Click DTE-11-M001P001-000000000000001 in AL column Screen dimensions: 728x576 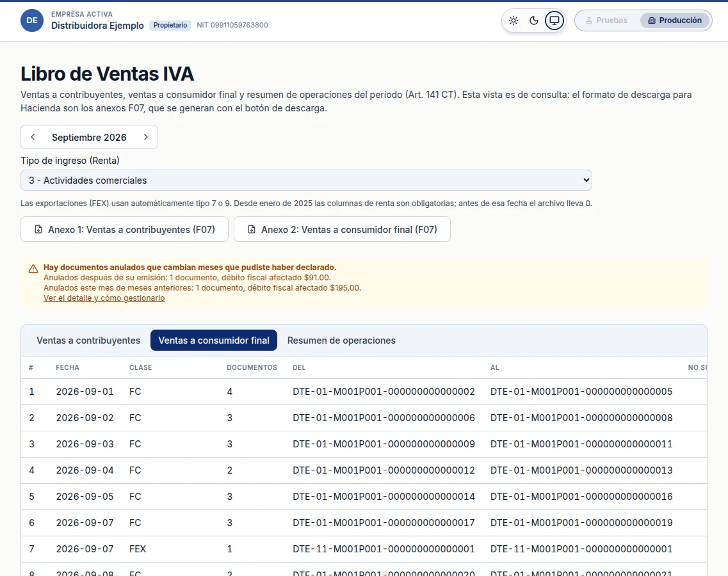[x=581, y=549]
